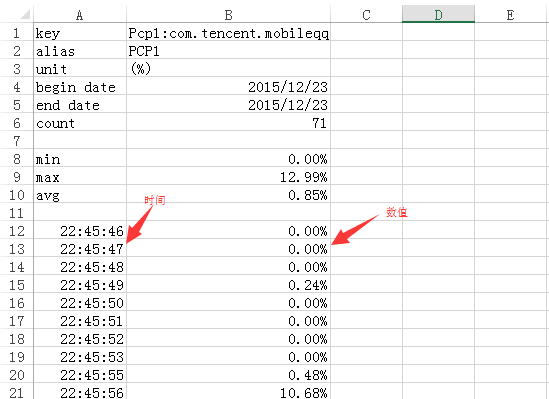Click time cell 22:45:50

click(80, 303)
